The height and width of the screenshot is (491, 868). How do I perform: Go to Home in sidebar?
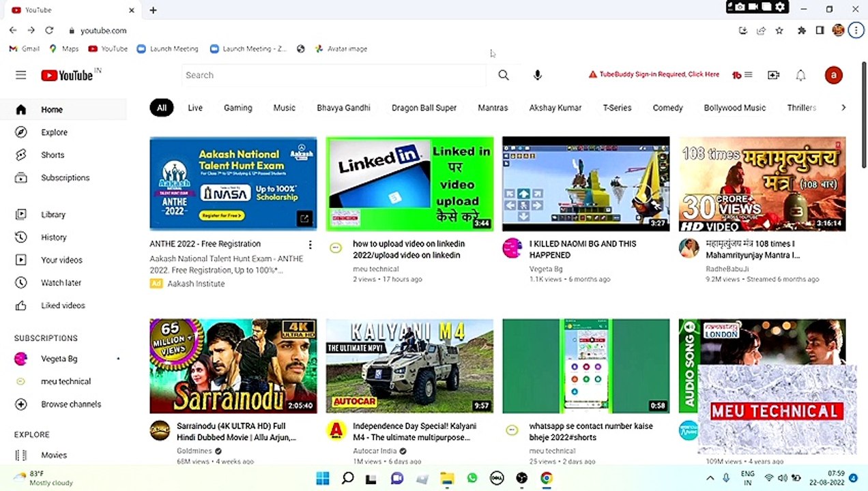coord(63,109)
